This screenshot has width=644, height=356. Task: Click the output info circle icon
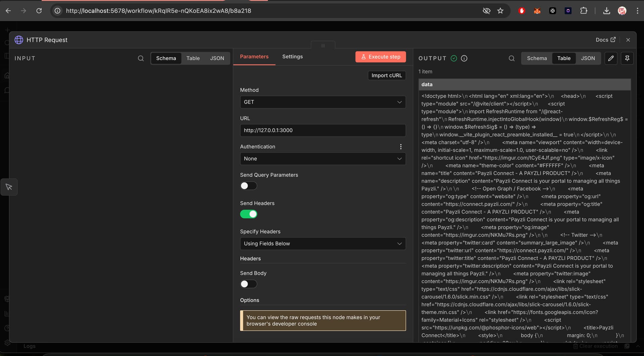coord(464,58)
